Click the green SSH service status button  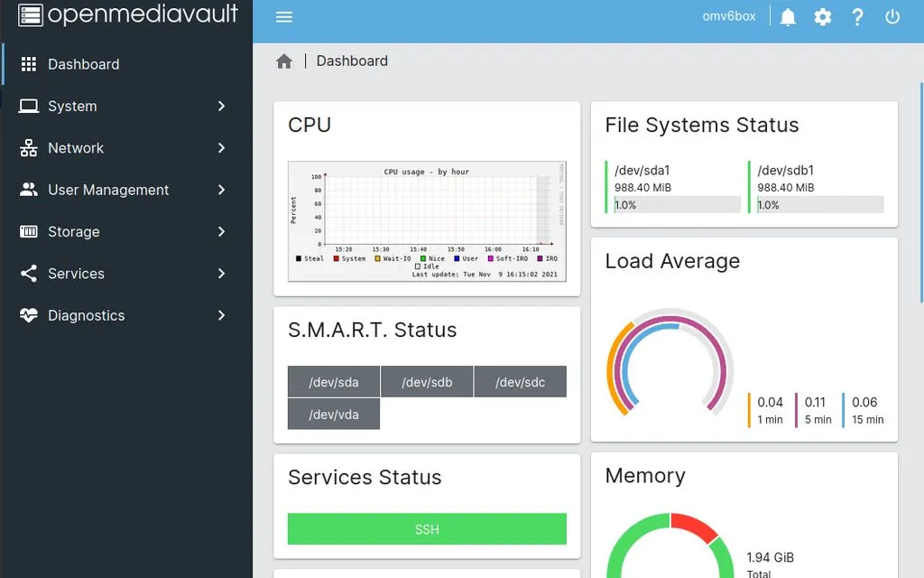[426, 529]
